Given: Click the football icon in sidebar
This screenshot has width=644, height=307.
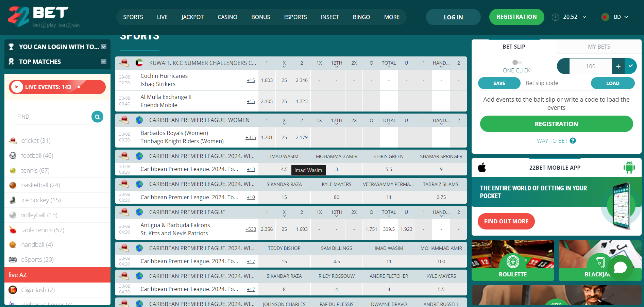Looking at the screenshot, I should tap(13, 155).
